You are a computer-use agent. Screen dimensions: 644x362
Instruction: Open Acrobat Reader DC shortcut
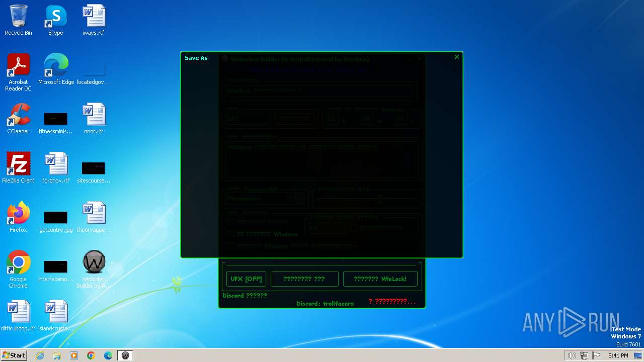coord(18,72)
